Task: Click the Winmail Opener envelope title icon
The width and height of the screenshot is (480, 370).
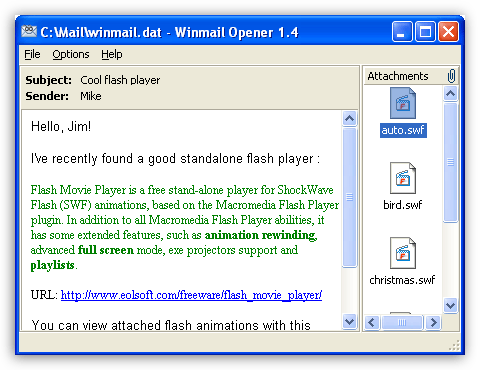Action: tap(29, 32)
